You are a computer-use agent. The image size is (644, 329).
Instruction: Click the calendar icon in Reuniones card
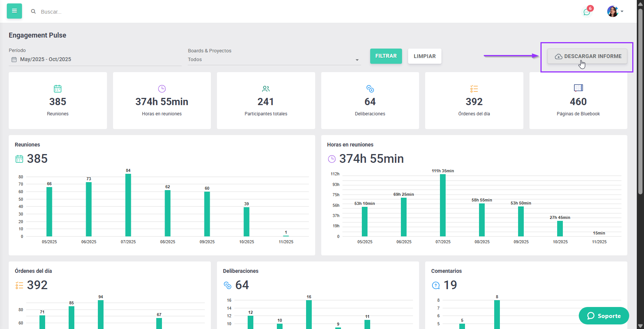pyautogui.click(x=58, y=89)
